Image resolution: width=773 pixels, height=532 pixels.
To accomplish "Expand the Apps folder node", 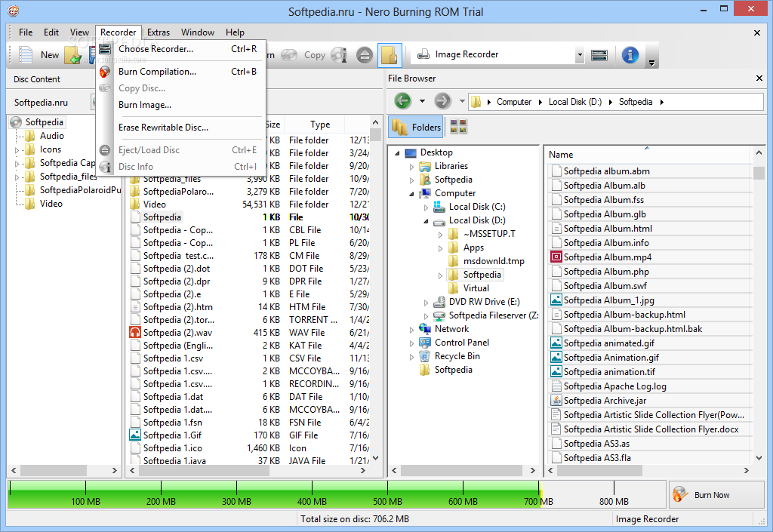I will tap(440, 248).
